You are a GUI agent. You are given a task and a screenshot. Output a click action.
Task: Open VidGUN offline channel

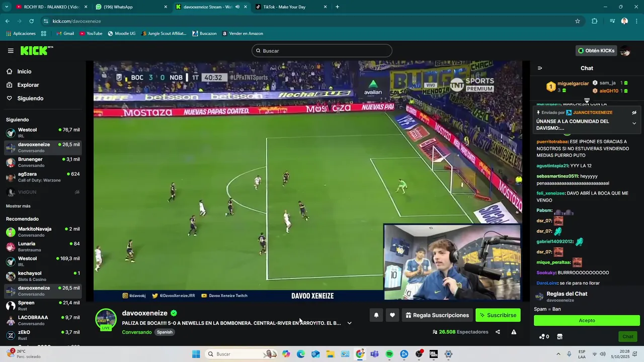(x=43, y=192)
